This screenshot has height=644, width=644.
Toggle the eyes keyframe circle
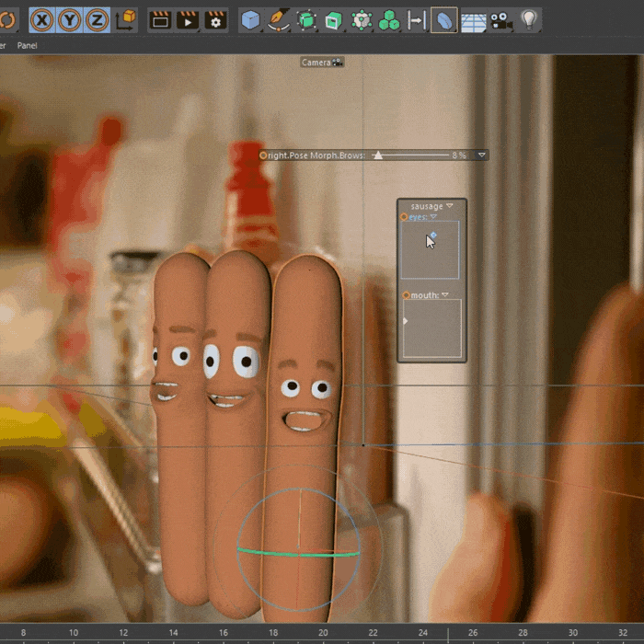pos(404,217)
